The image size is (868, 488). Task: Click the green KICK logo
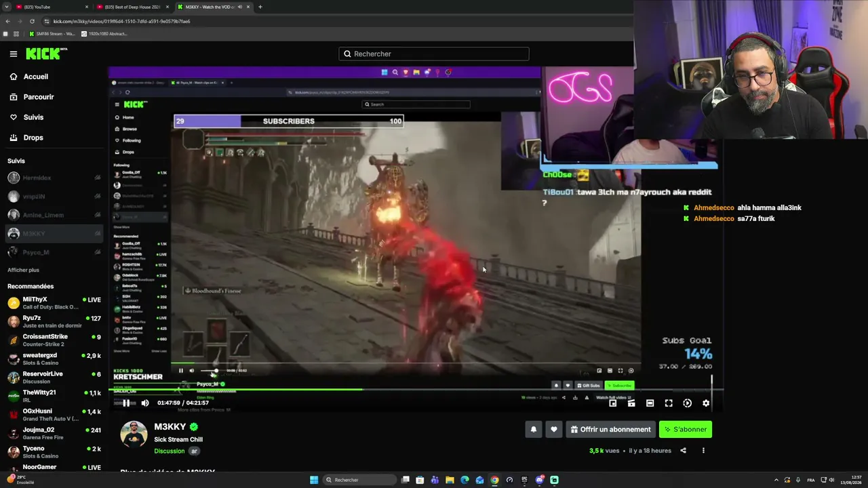(x=46, y=54)
